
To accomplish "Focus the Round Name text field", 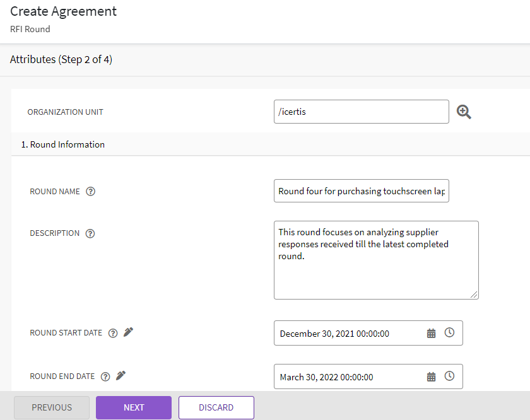I will (x=361, y=191).
